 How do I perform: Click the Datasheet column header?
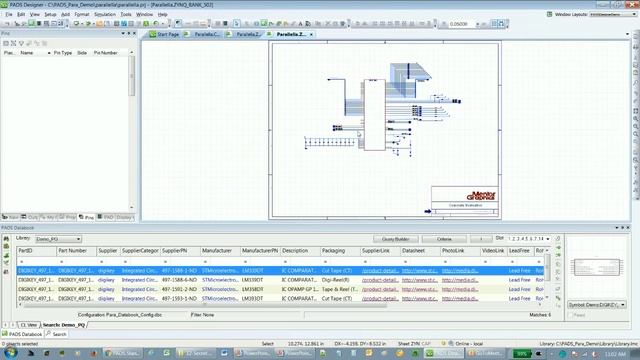420,251
